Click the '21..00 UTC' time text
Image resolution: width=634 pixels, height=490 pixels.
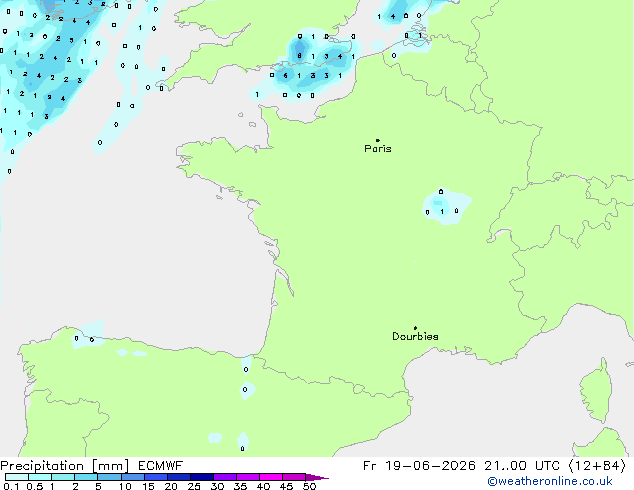coord(522,466)
